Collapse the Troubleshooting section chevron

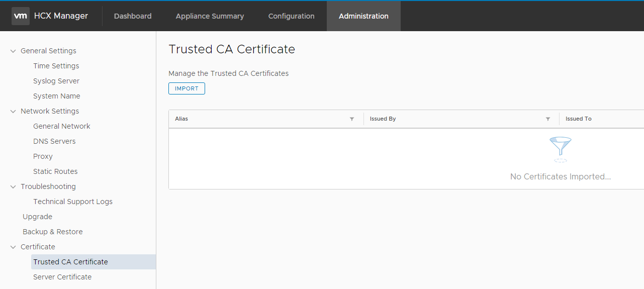click(13, 186)
